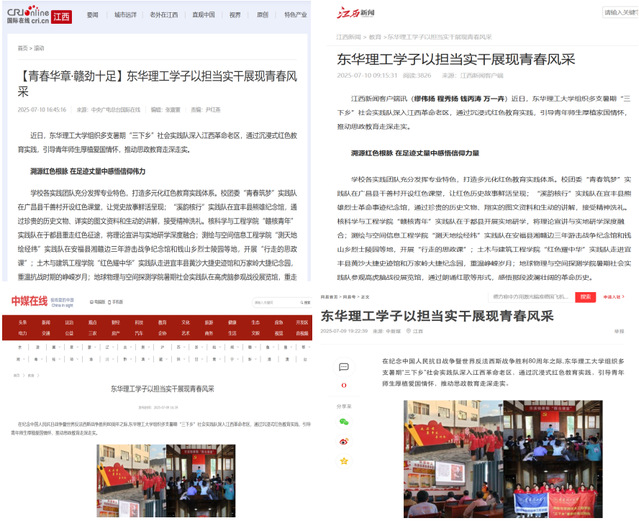Click the 2025-07-10 09:15:31 timestamp on Jiangxi News
The height and width of the screenshot is (531, 639).
367,75
